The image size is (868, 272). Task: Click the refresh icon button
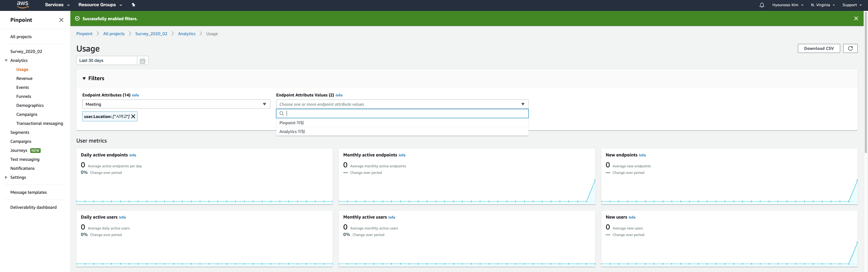tap(850, 49)
